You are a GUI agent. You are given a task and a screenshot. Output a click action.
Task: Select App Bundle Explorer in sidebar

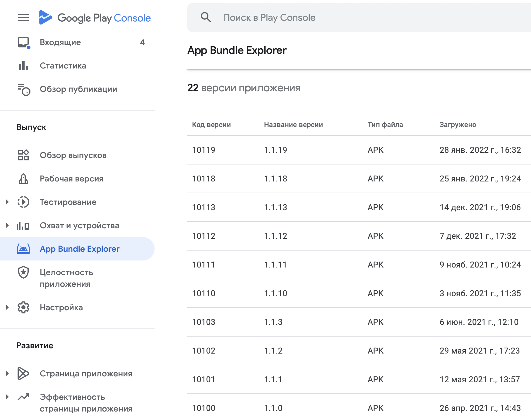click(x=77, y=249)
